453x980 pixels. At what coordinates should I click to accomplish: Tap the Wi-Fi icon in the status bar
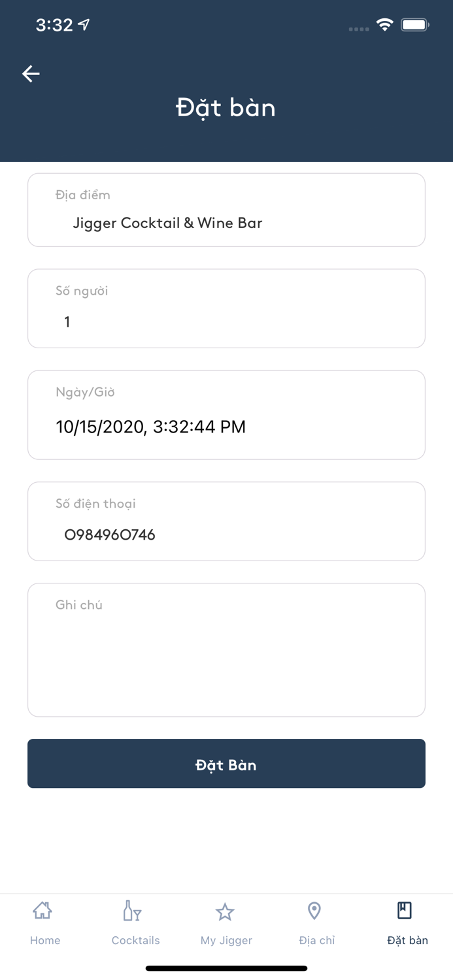[385, 24]
